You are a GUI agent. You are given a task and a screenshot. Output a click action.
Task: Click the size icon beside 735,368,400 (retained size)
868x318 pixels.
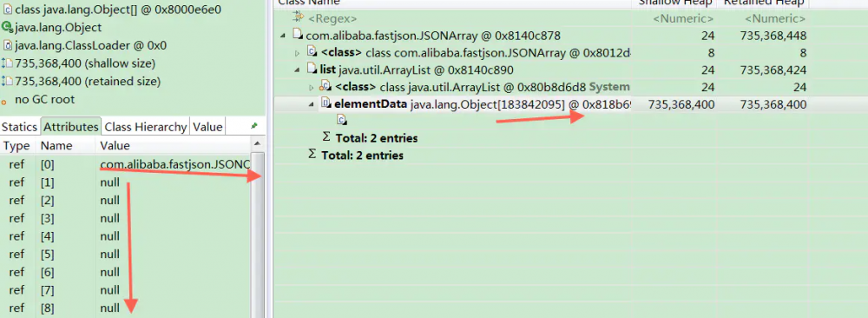7,82
